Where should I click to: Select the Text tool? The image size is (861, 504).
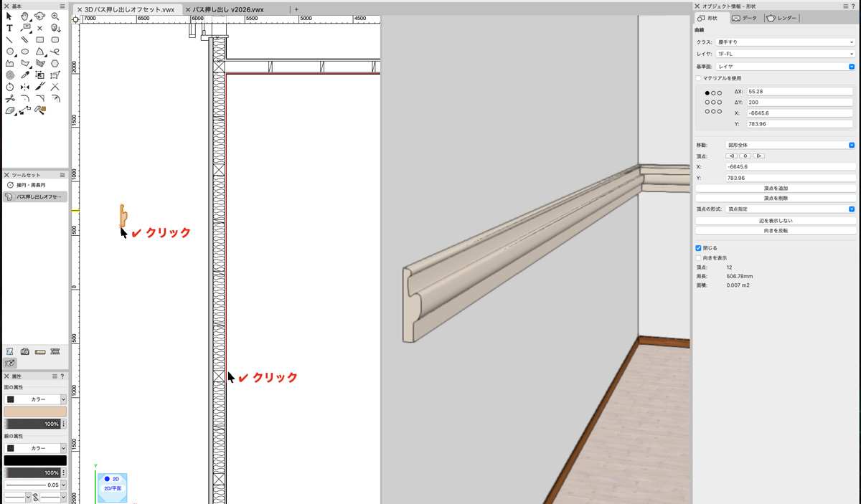click(9, 29)
